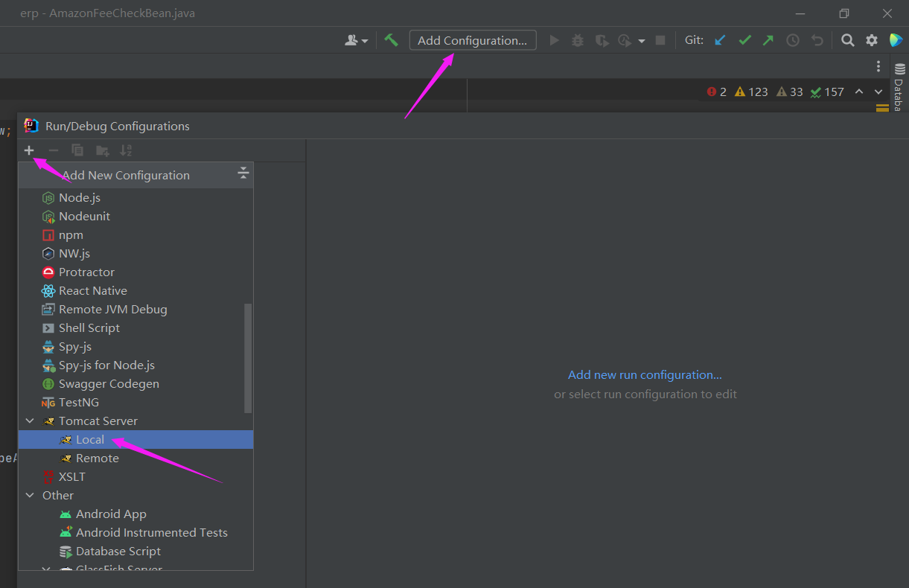This screenshot has height=588, width=909.
Task: Collapse the Other group chevron
Action: pyautogui.click(x=30, y=495)
